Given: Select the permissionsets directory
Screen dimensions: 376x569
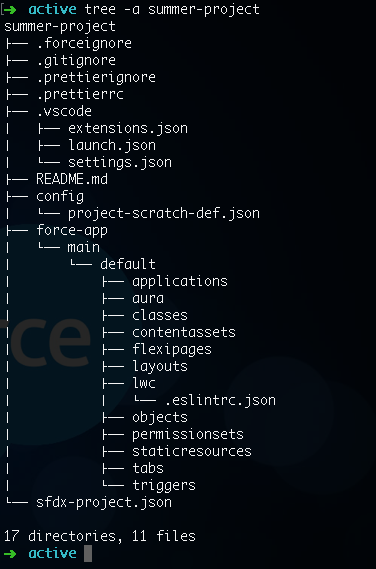Looking at the screenshot, I should pyautogui.click(x=188, y=434).
